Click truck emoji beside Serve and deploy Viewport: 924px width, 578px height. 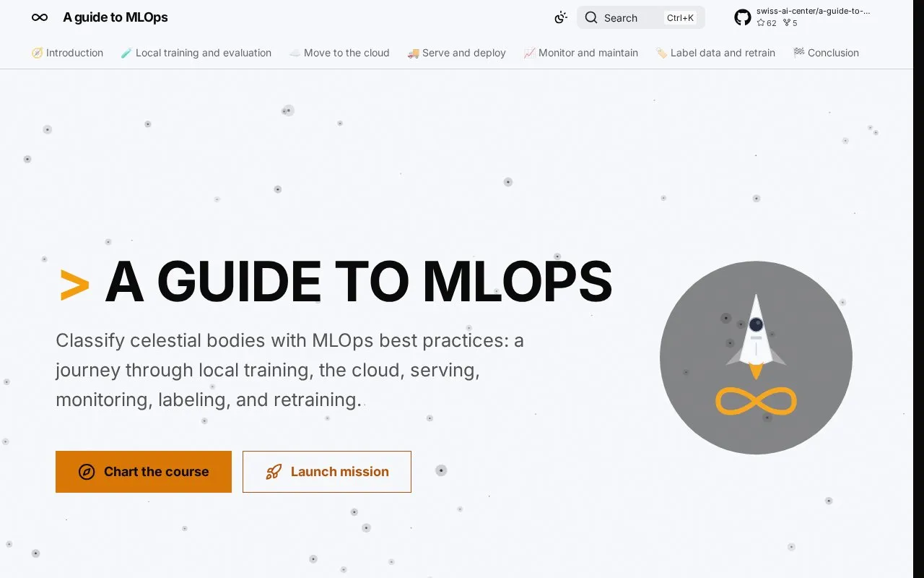click(413, 53)
